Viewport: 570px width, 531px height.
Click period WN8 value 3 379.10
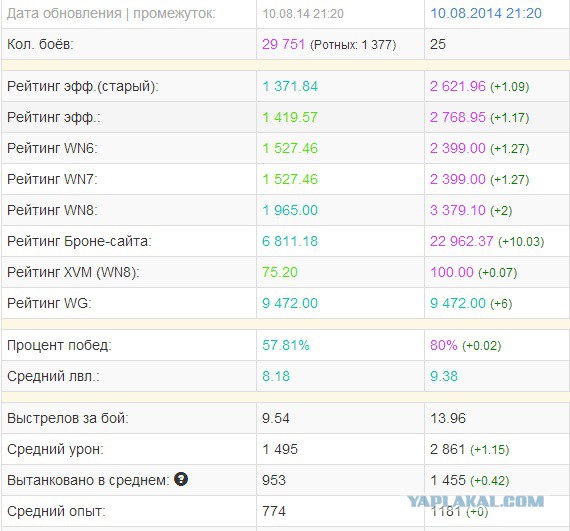pos(458,210)
